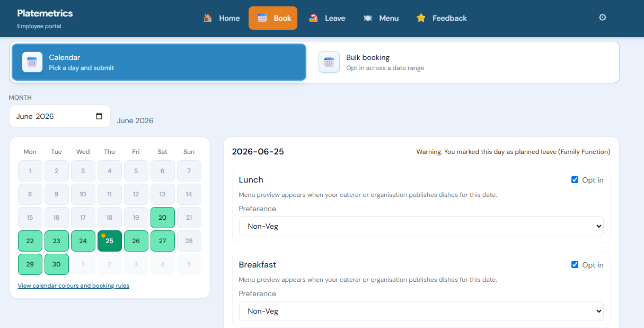The image size is (644, 328).
Task: Select June 27 on calendar
Action: [x=163, y=241]
